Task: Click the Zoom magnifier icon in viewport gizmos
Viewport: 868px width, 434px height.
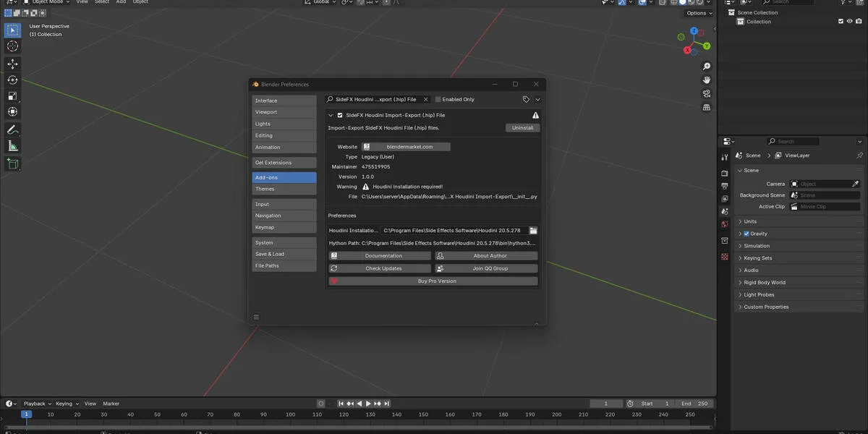Action: pyautogui.click(x=706, y=66)
